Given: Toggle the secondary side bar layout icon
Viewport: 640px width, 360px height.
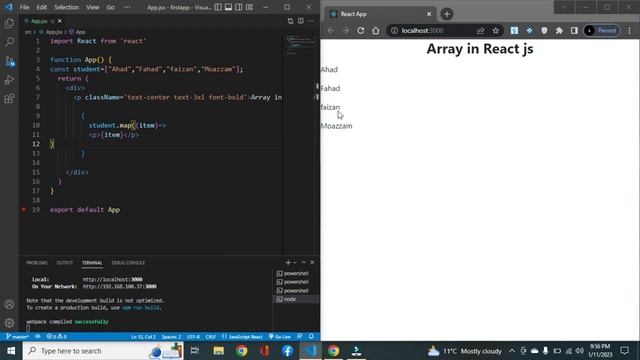Looking at the screenshot, I should pyautogui.click(x=239, y=7).
